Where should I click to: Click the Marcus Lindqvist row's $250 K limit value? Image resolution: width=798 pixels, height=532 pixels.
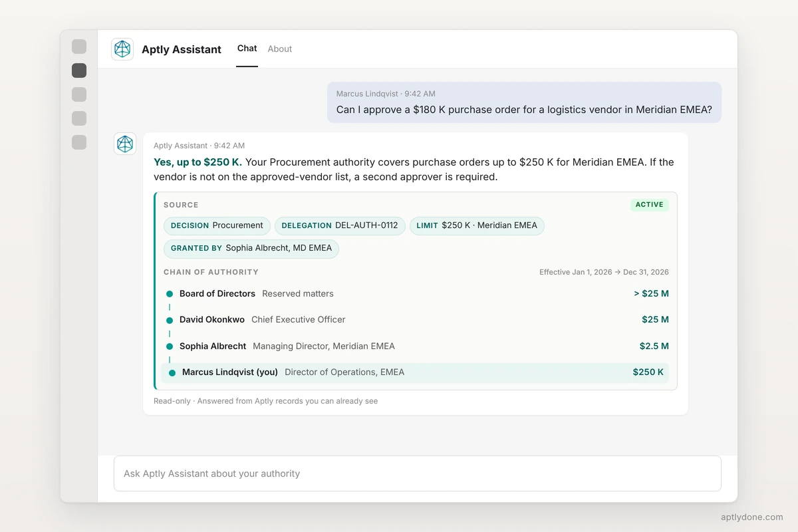[x=648, y=372]
